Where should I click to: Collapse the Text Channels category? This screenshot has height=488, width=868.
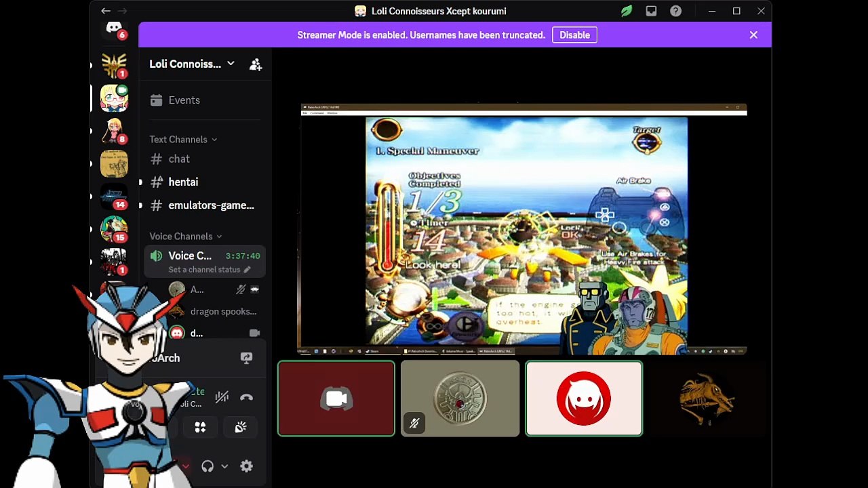(183, 140)
